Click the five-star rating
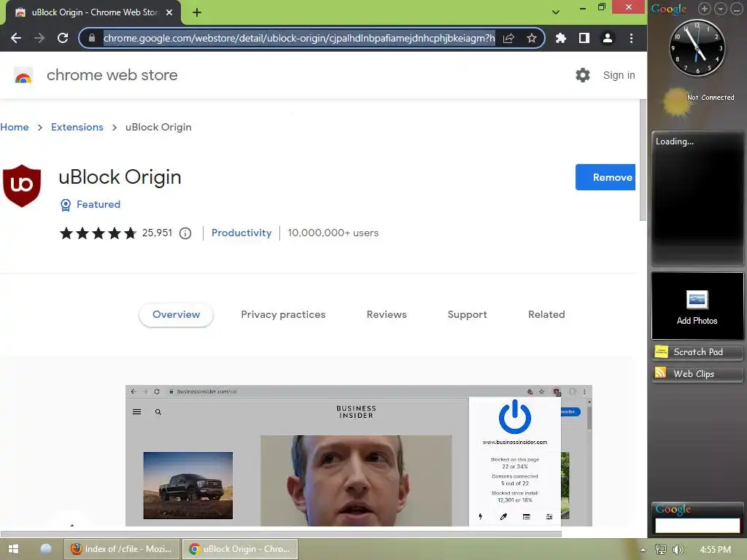747x560 pixels. point(98,233)
